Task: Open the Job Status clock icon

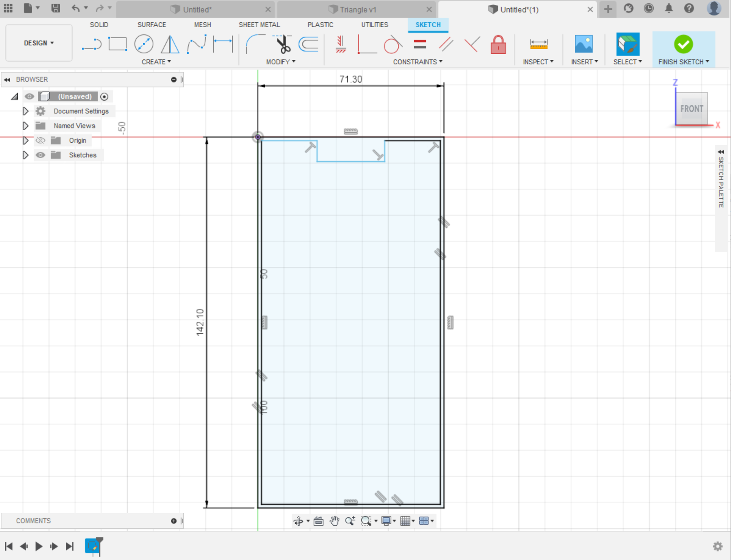Action: click(649, 9)
